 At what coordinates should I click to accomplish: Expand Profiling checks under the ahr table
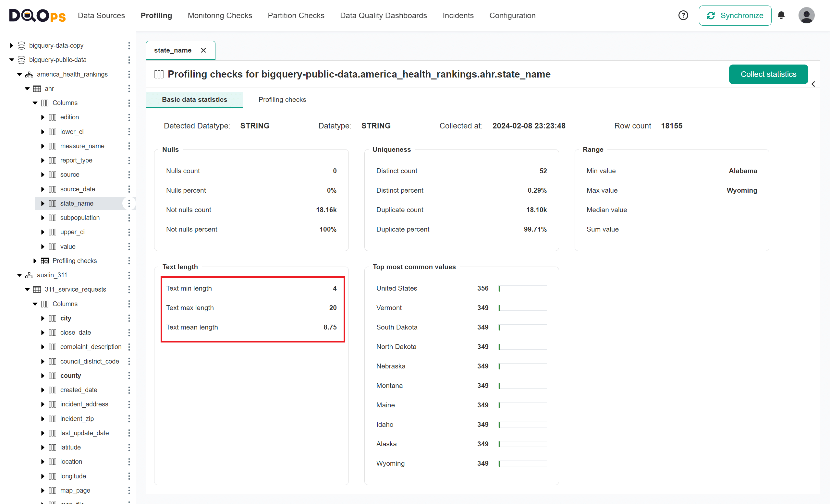pos(35,260)
